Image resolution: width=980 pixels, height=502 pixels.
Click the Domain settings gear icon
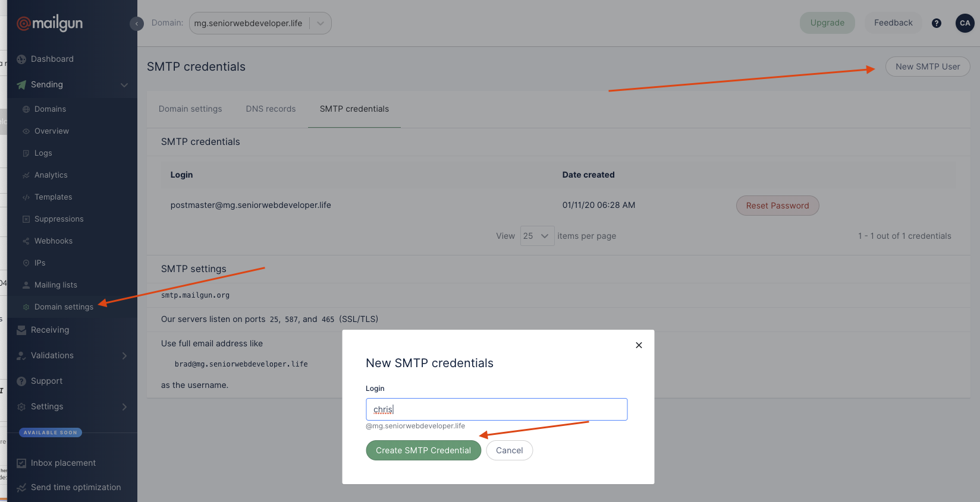26,307
